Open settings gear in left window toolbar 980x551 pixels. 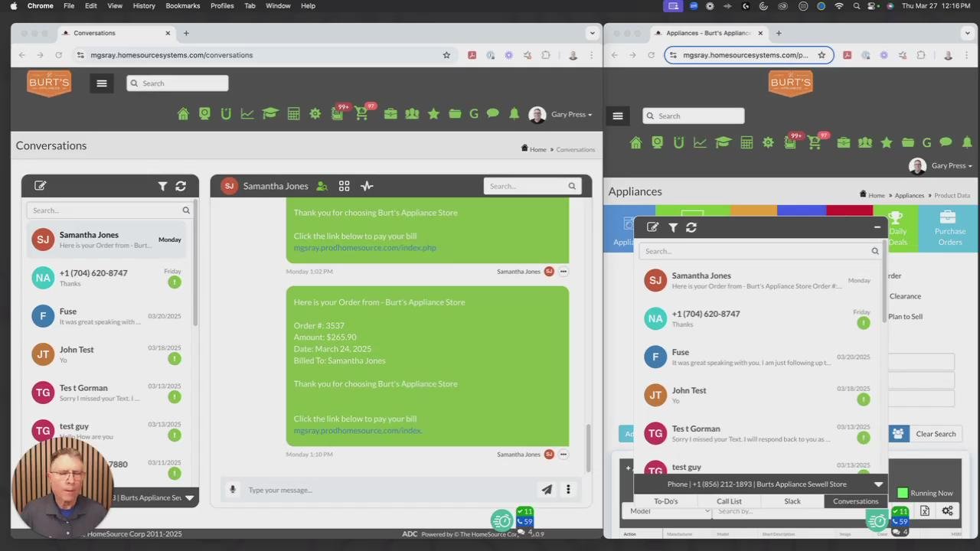[x=315, y=114]
